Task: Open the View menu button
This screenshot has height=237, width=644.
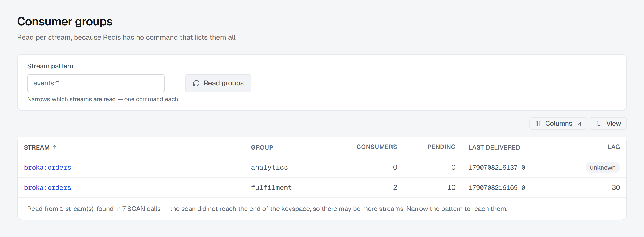Action: pos(608,124)
